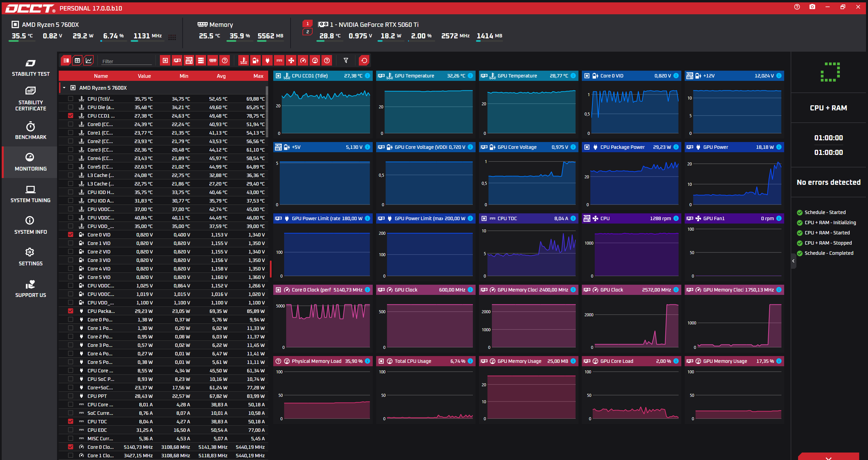
Task: Toggle the GPU device filter icon
Action: [x=177, y=60]
